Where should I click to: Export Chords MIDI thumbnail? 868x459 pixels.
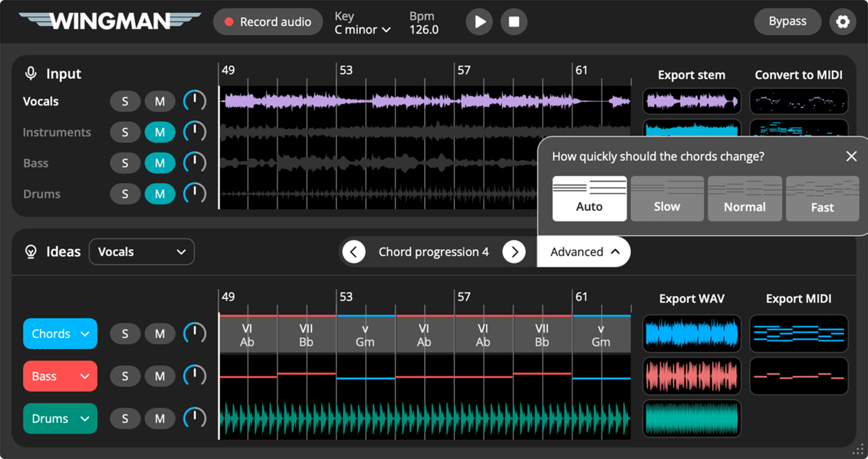[799, 334]
